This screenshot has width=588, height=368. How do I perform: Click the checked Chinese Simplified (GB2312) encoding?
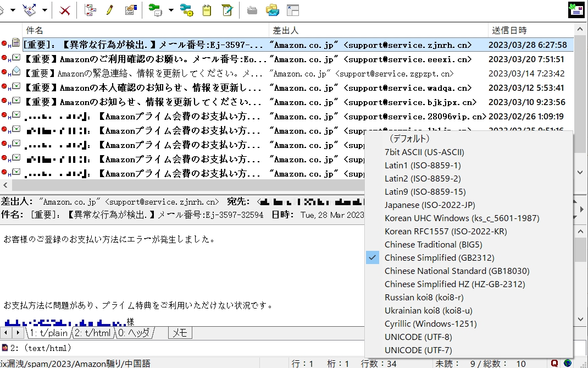pos(439,257)
